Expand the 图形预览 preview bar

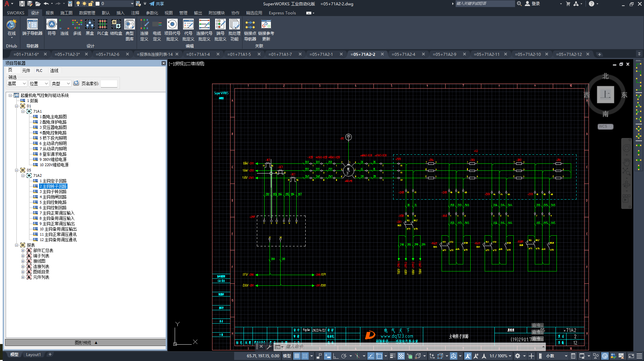pos(86,343)
